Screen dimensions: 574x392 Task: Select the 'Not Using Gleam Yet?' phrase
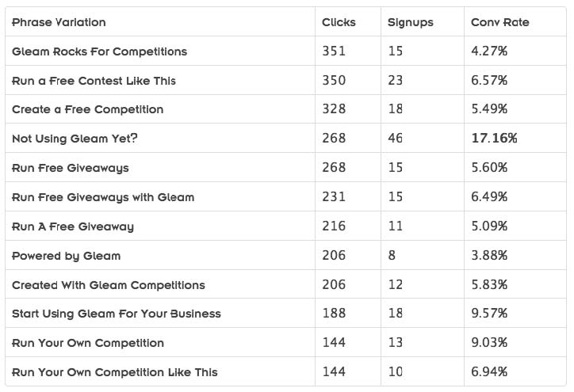tap(75, 139)
